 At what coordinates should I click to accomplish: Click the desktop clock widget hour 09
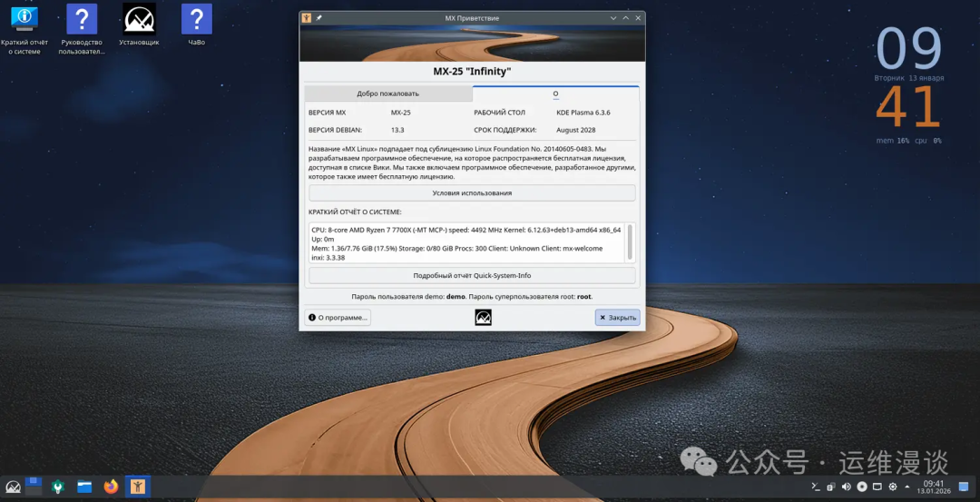tap(908, 49)
